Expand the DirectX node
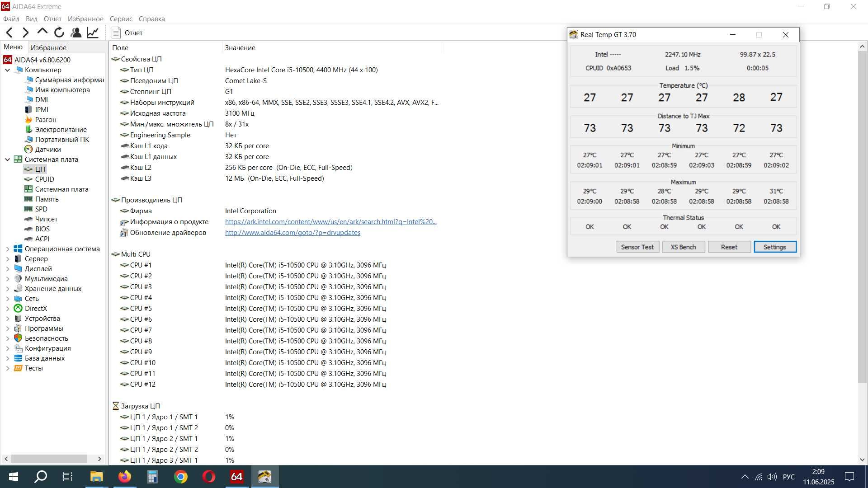The image size is (868, 488). pyautogui.click(x=7, y=309)
